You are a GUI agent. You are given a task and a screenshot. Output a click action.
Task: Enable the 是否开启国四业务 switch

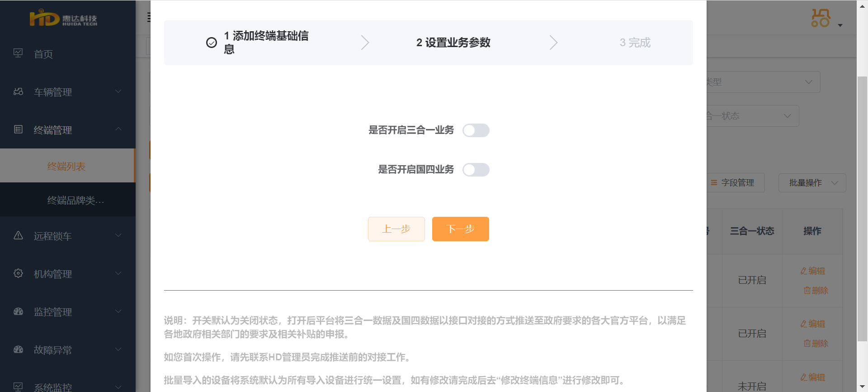[476, 170]
